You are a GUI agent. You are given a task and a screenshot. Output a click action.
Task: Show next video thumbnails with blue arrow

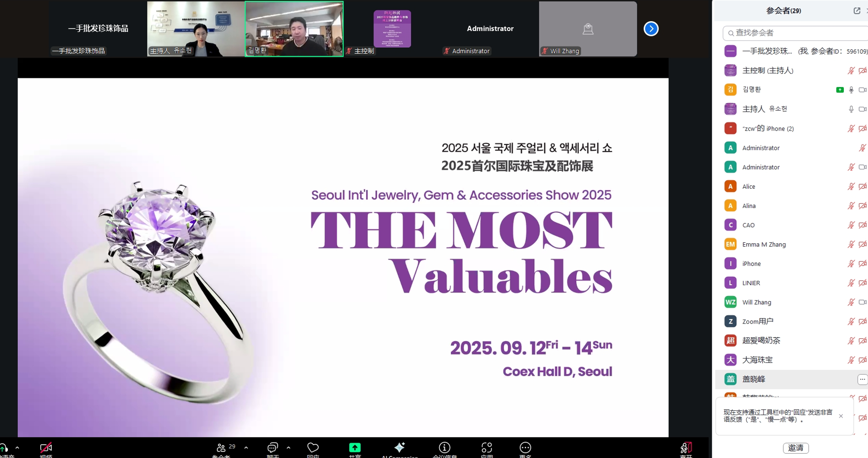[x=651, y=29]
